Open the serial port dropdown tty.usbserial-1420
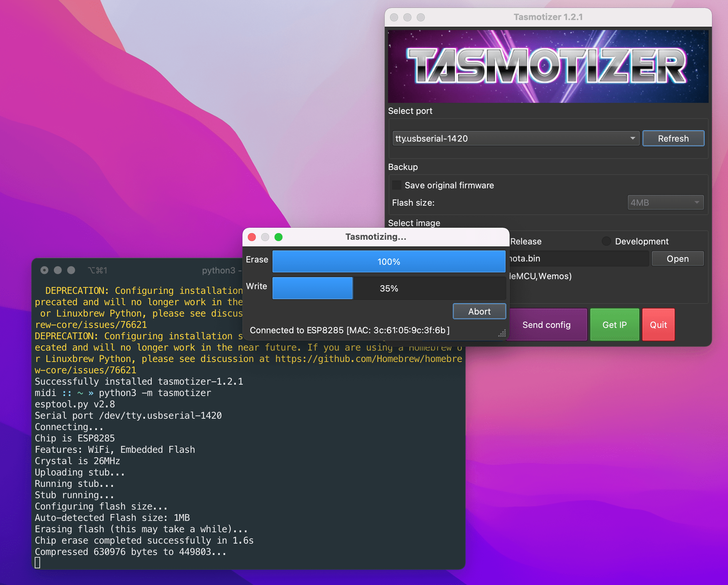 click(x=516, y=138)
